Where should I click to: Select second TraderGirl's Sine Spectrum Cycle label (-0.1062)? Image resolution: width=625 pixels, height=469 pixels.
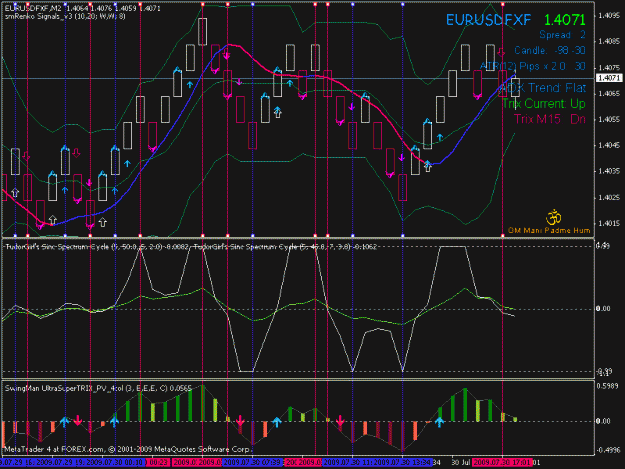285,247
